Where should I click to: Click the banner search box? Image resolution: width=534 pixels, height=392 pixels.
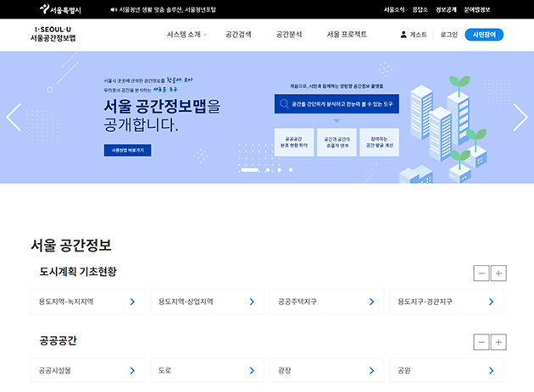pyautogui.click(x=337, y=104)
